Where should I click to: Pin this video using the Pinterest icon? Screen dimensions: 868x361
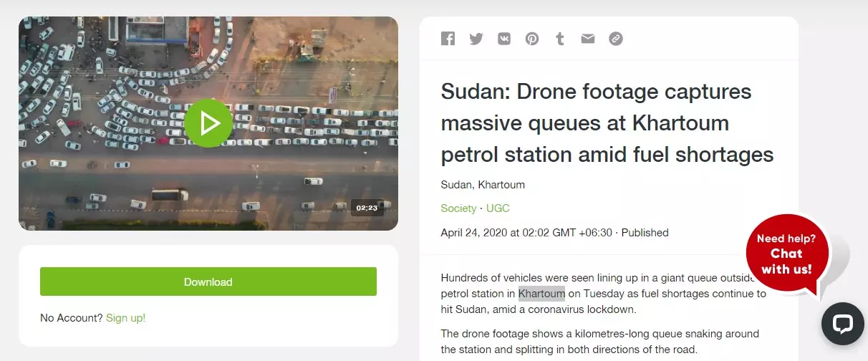[532, 39]
